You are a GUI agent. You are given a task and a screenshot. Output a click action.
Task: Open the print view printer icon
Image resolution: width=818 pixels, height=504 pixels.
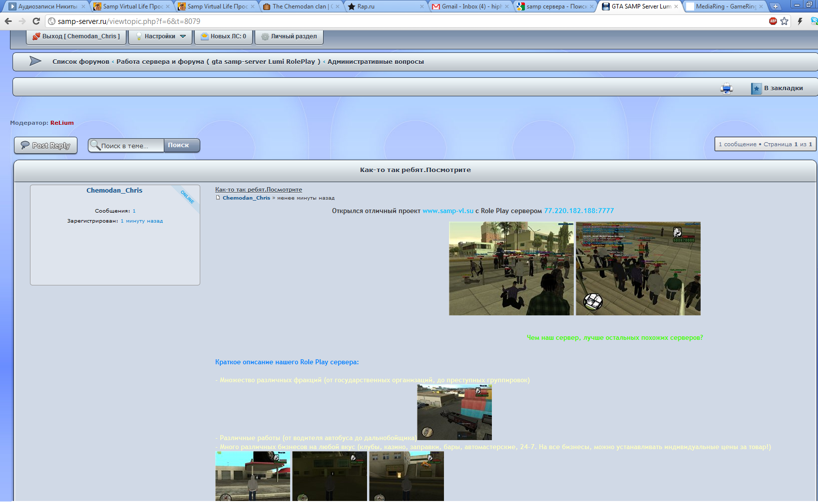click(727, 88)
